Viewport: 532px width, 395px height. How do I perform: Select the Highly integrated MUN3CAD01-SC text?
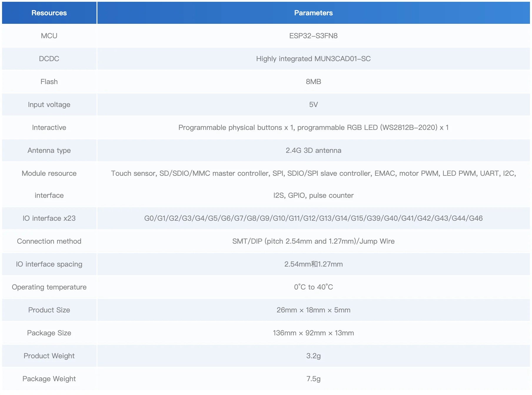313,59
